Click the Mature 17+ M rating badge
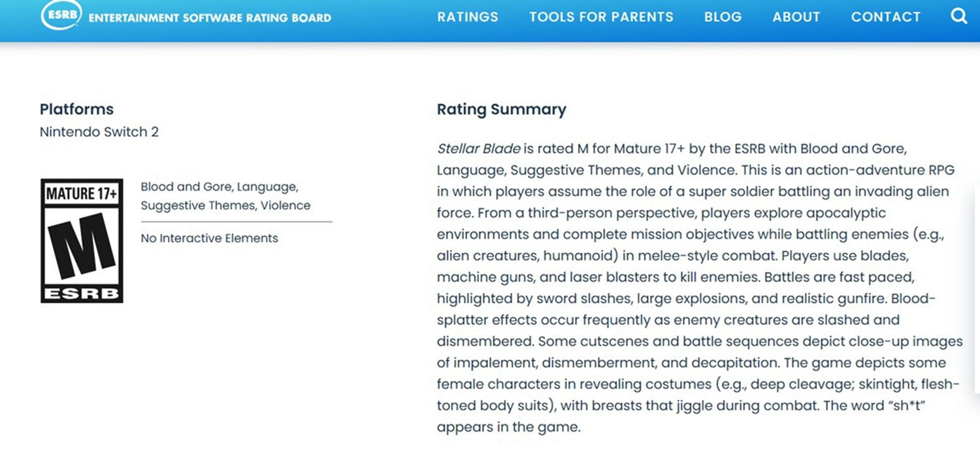This screenshot has width=980, height=458. (x=82, y=241)
